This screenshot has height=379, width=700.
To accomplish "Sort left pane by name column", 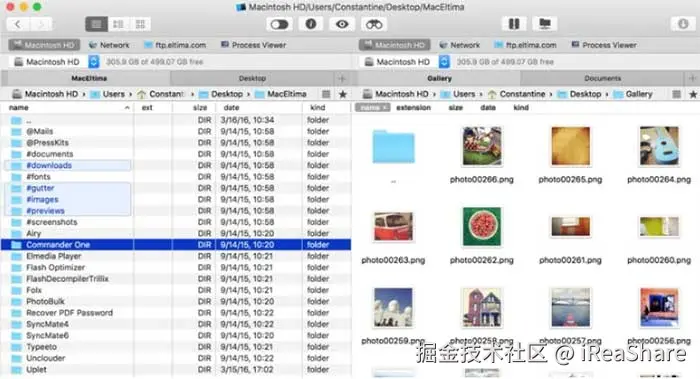I will pos(67,108).
